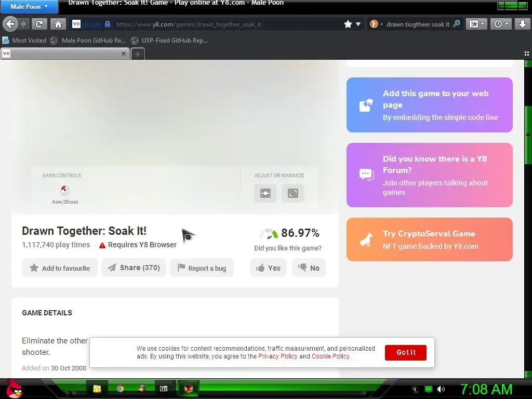Bookmark this page with the star

pos(348,24)
